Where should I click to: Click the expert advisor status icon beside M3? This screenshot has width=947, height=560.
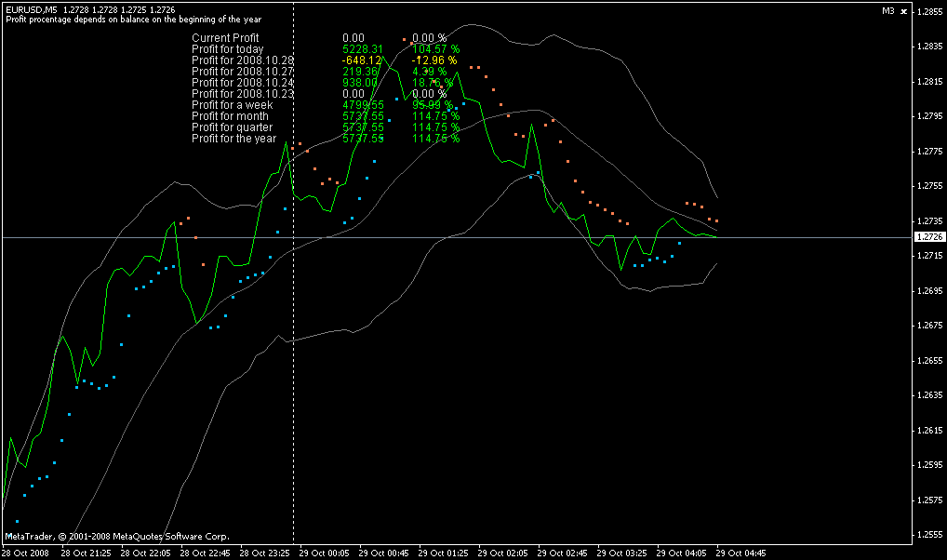(904, 11)
